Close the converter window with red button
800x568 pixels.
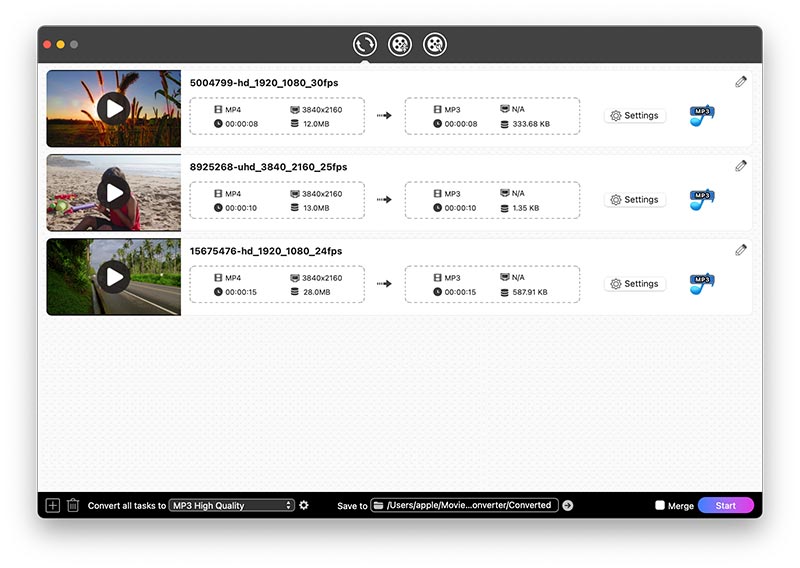[x=47, y=44]
